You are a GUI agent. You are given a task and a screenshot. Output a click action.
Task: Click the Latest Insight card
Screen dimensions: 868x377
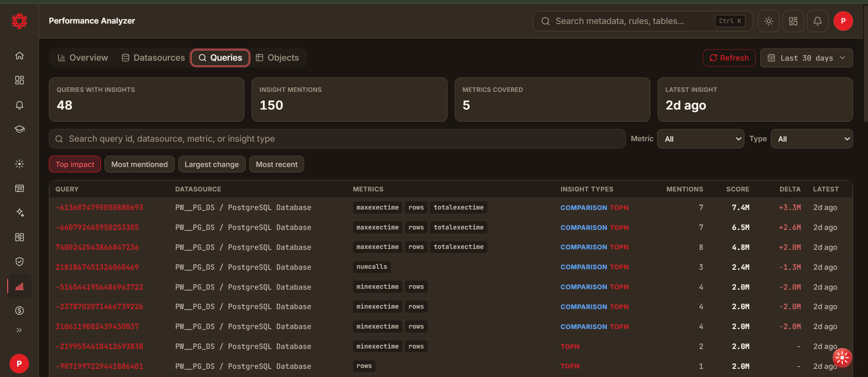point(755,100)
